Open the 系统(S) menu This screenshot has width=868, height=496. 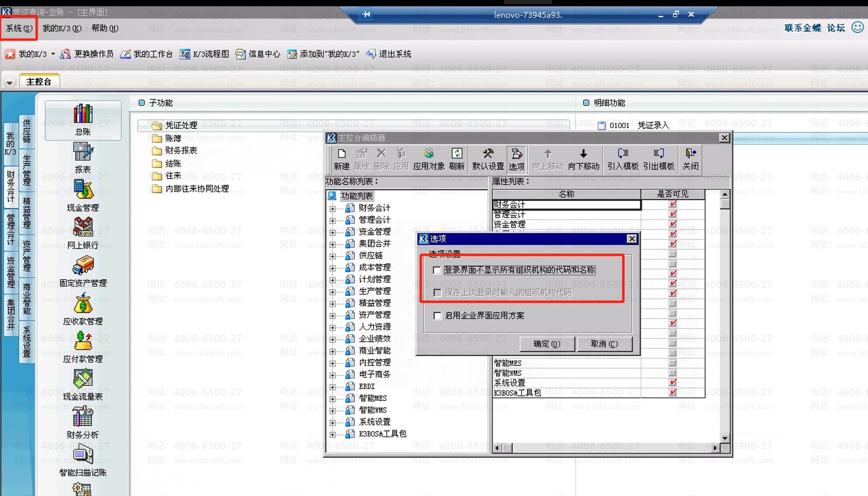(x=19, y=28)
